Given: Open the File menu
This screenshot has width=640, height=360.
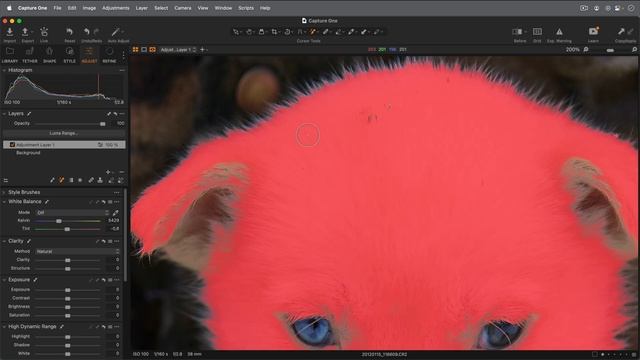Looking at the screenshot, I should (57, 8).
